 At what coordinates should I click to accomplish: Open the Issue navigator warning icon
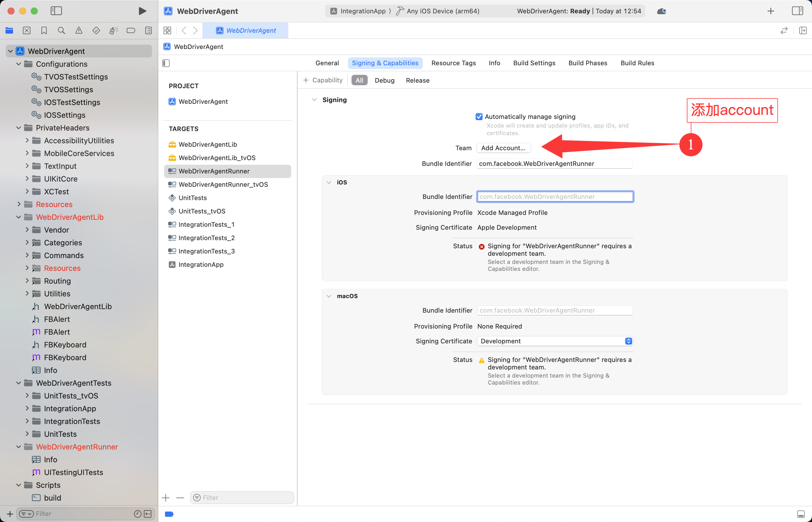[79, 30]
